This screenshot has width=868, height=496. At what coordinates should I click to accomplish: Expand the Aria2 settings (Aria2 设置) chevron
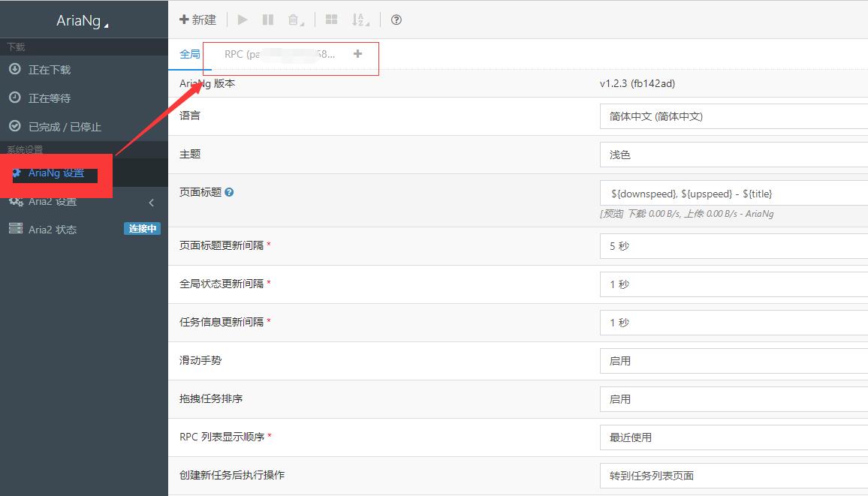(152, 202)
